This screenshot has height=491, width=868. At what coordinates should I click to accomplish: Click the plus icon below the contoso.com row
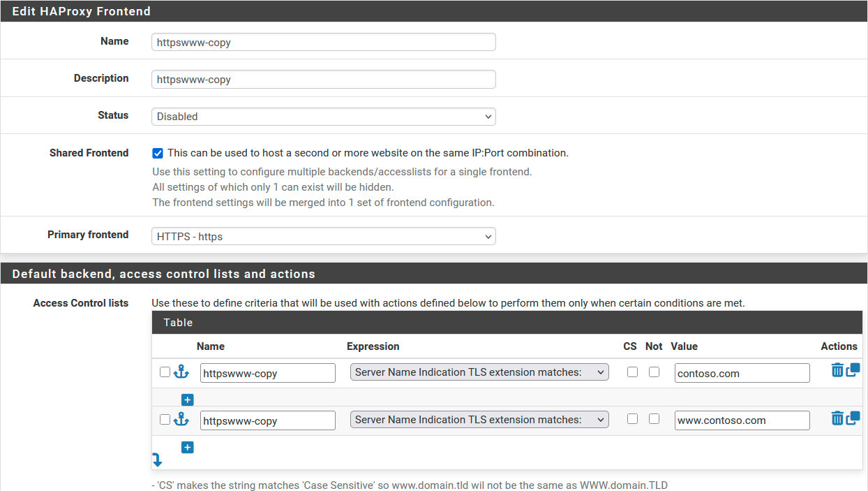pyautogui.click(x=187, y=400)
